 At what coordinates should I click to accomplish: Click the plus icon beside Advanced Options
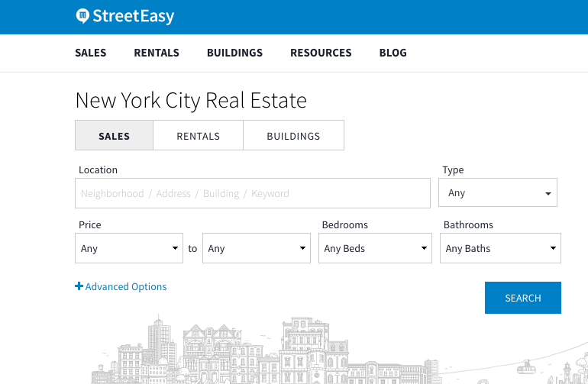click(x=79, y=287)
